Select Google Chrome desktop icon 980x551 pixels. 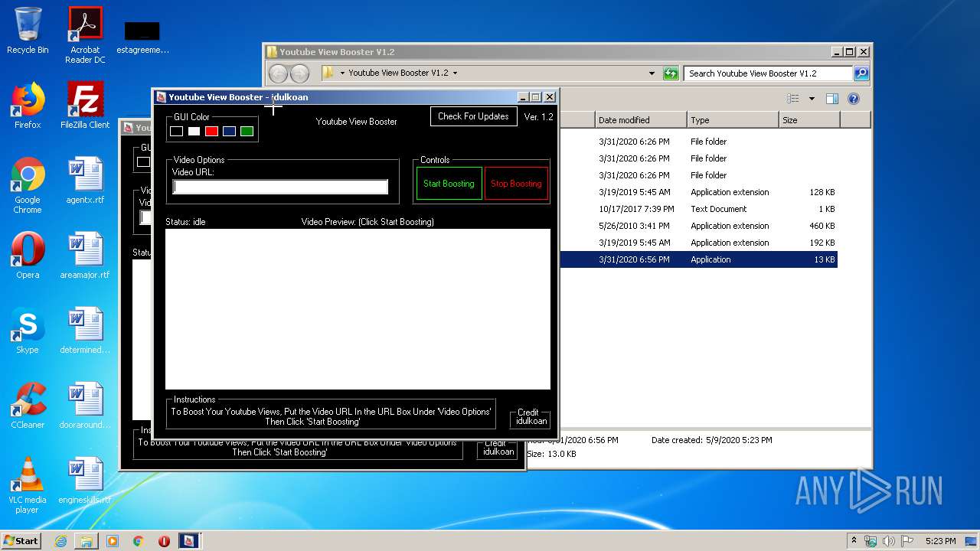28,185
